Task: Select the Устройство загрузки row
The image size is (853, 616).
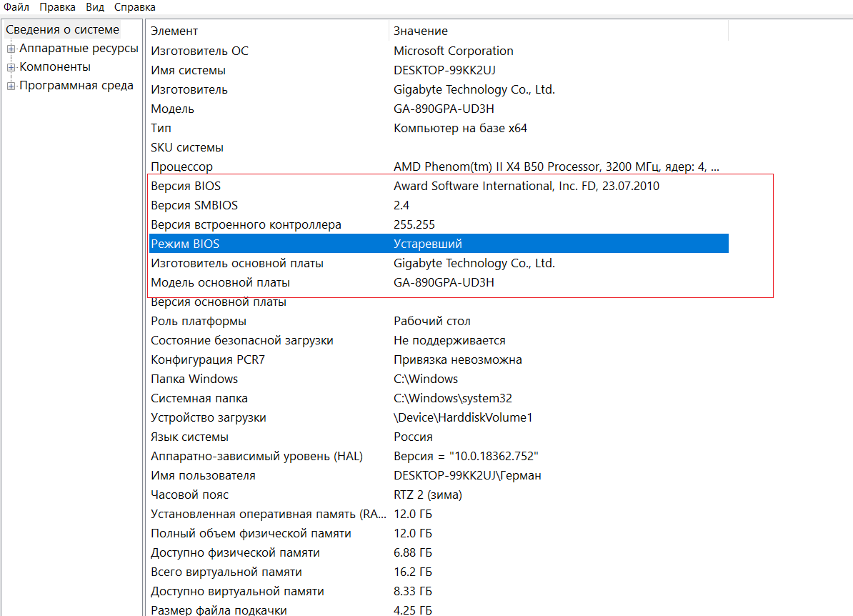Action: click(439, 418)
